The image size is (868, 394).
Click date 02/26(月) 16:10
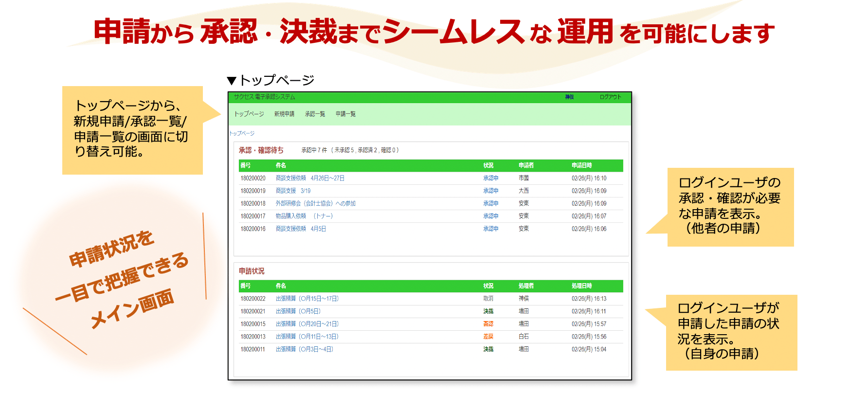point(589,178)
